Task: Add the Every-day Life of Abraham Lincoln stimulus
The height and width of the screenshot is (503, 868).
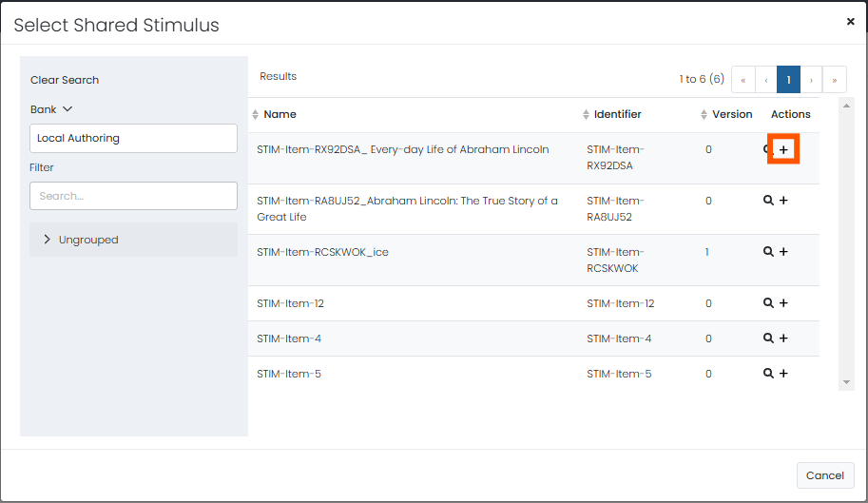Action: (x=783, y=149)
